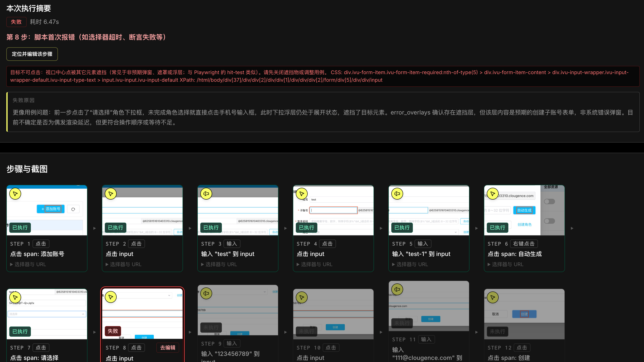Click text-input icon on Step 11 screenshot
Screen dimensions: 644x362
(397, 289)
